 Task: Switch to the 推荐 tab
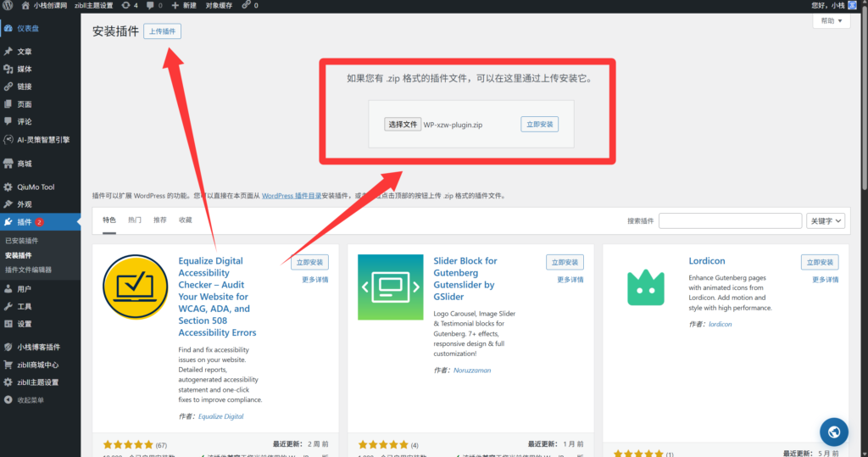(160, 220)
